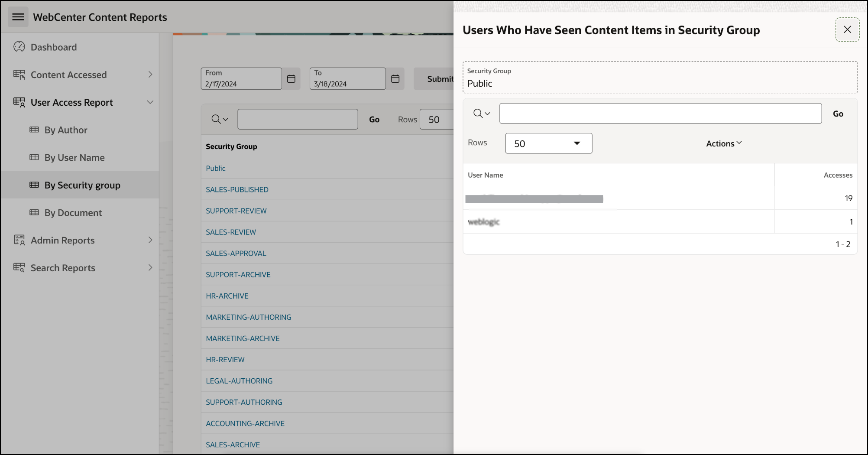
Task: Open the LEGAL-AUTHORING link
Action: point(239,380)
